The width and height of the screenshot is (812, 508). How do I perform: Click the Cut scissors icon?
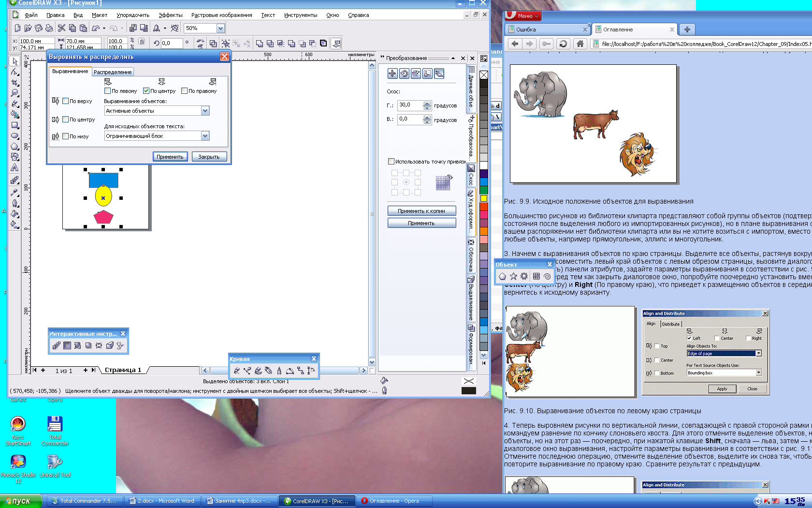[x=62, y=28]
